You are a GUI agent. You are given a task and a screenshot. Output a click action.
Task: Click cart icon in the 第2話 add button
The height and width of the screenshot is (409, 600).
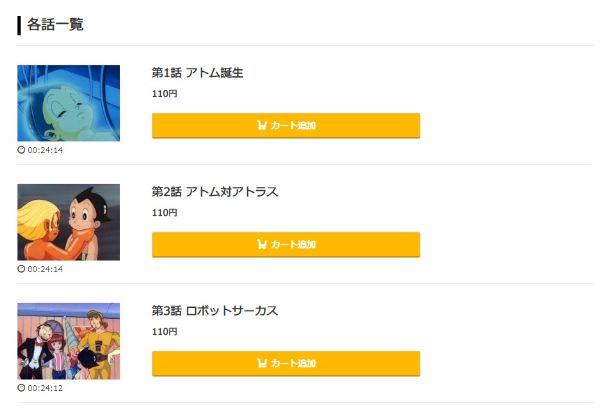click(x=262, y=245)
